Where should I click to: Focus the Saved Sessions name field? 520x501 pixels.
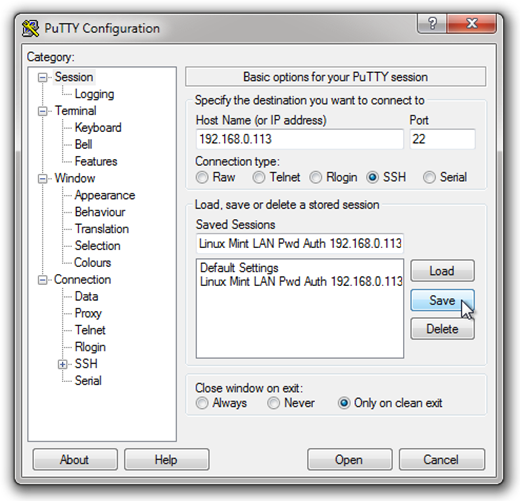tap(300, 244)
